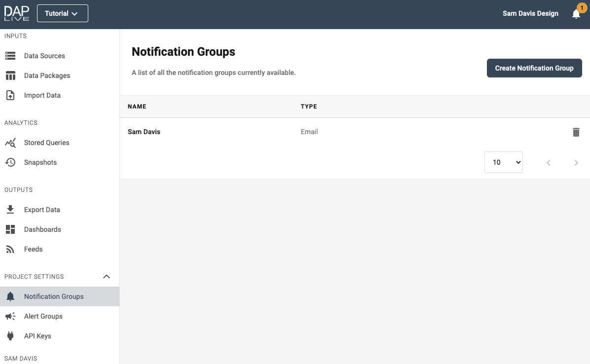
Task: Open the Tutorial project dropdown
Action: coord(62,13)
